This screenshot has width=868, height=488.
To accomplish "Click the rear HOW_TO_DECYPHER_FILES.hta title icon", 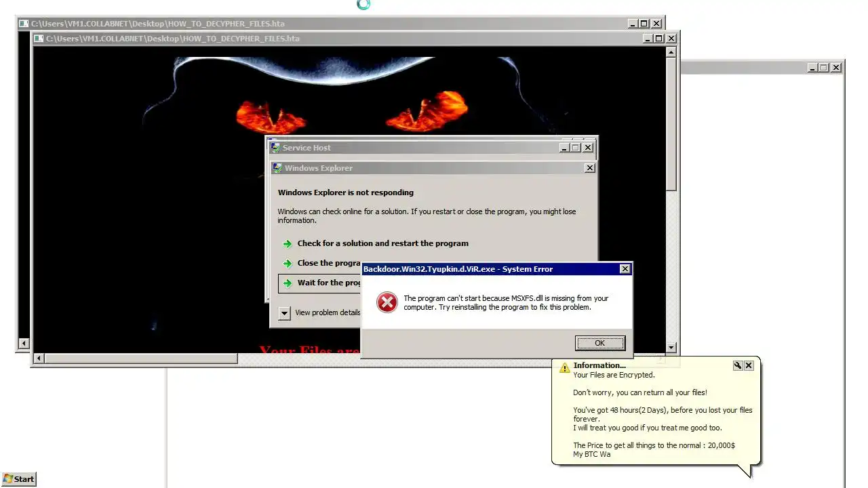I will (x=24, y=24).
